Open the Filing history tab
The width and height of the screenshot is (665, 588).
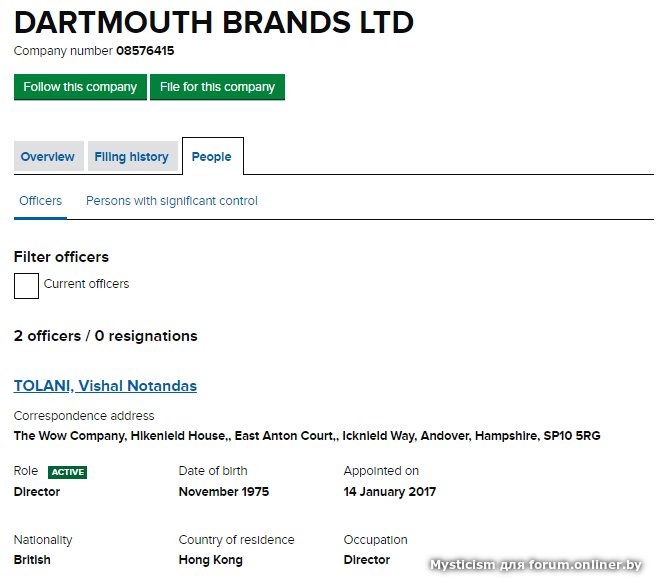131,157
